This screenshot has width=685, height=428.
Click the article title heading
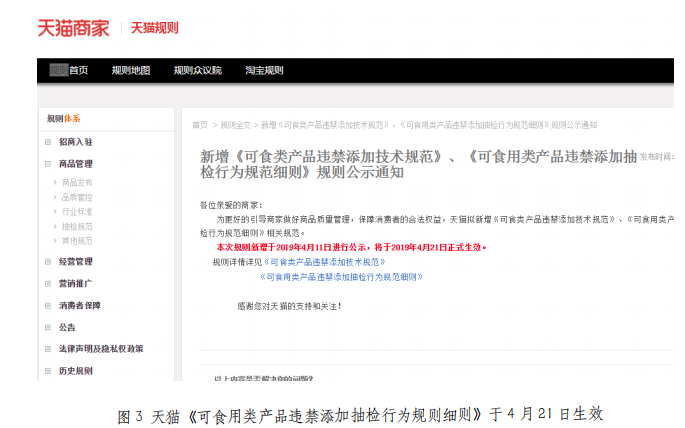click(419, 164)
